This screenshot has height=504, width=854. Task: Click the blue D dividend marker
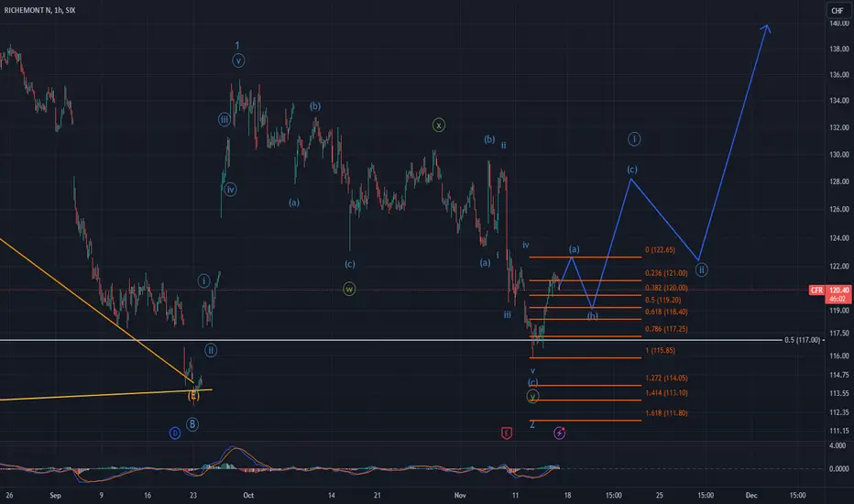175,433
